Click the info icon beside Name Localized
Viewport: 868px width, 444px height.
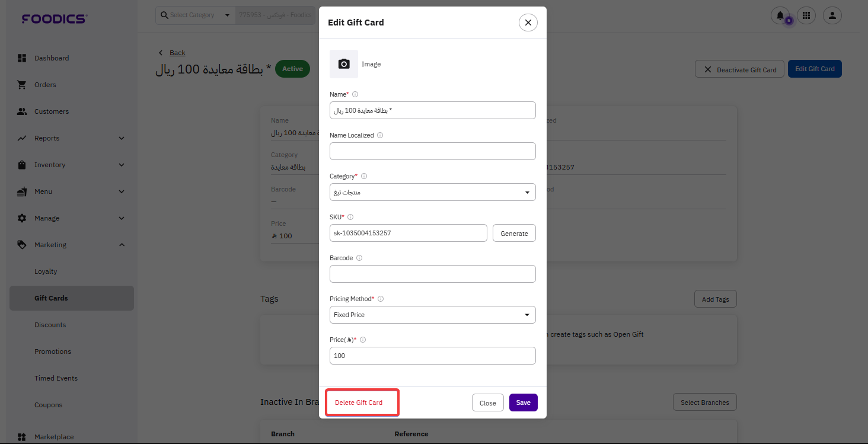pyautogui.click(x=380, y=135)
